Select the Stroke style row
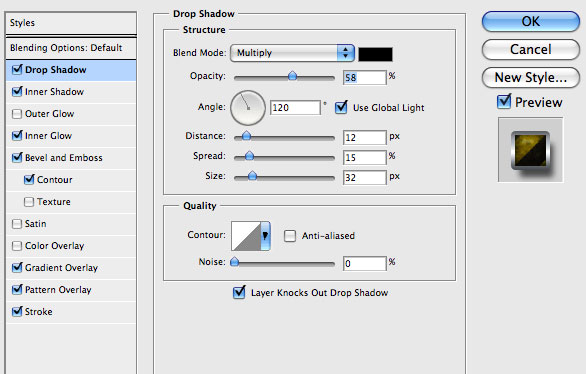This screenshot has height=374, width=586. tap(71, 312)
